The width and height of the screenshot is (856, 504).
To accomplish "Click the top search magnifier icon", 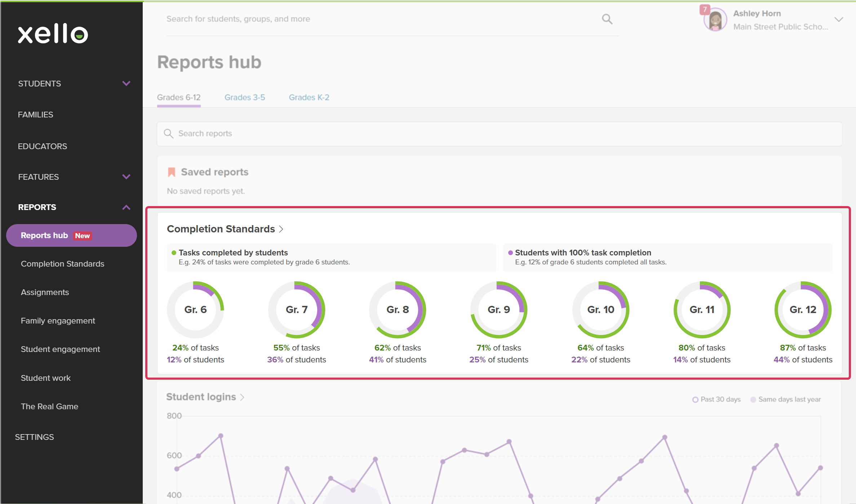I will (607, 19).
